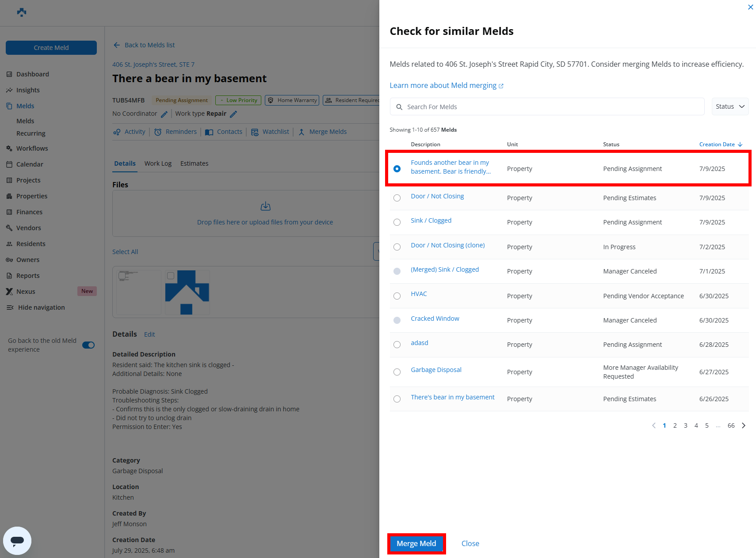Click the pencil icon next to No Coordinator
The height and width of the screenshot is (558, 756).
click(164, 114)
